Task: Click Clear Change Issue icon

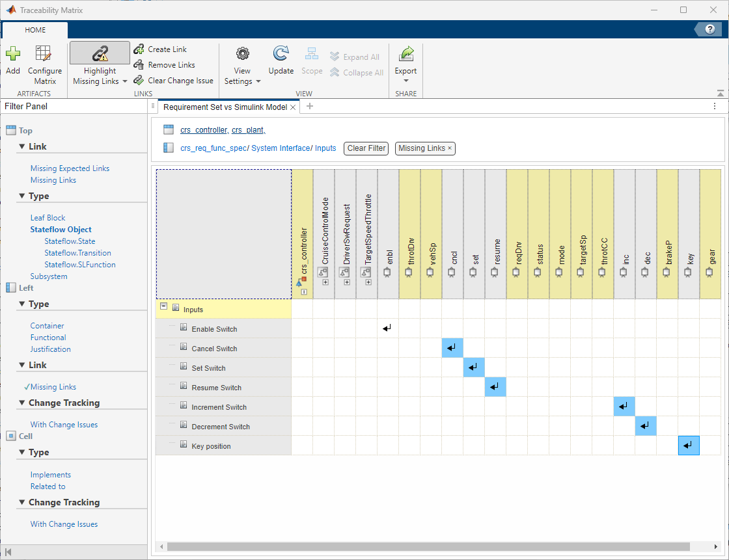Action: tap(139, 81)
